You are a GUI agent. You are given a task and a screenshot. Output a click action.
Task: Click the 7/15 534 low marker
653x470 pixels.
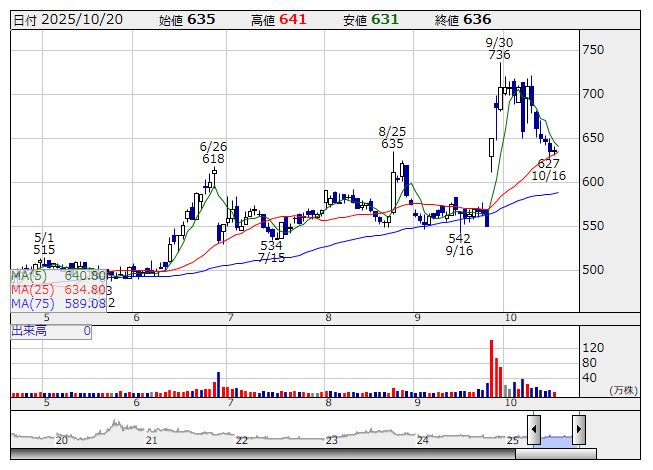click(x=271, y=251)
